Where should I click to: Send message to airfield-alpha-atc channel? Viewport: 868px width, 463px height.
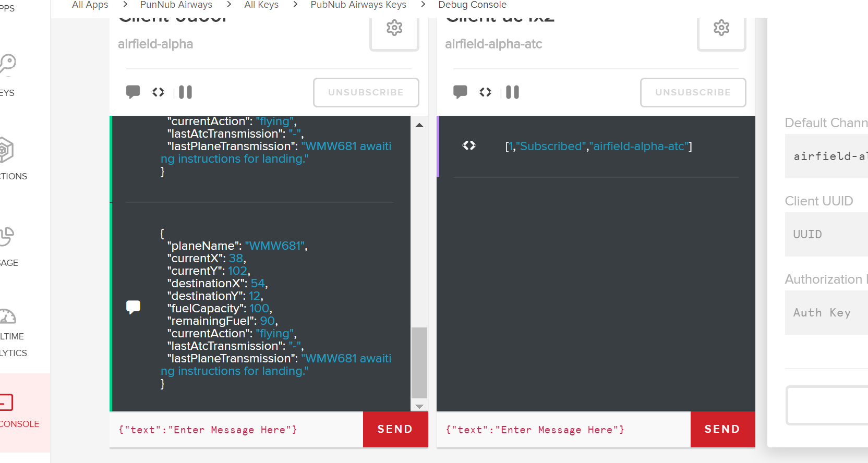722,429
